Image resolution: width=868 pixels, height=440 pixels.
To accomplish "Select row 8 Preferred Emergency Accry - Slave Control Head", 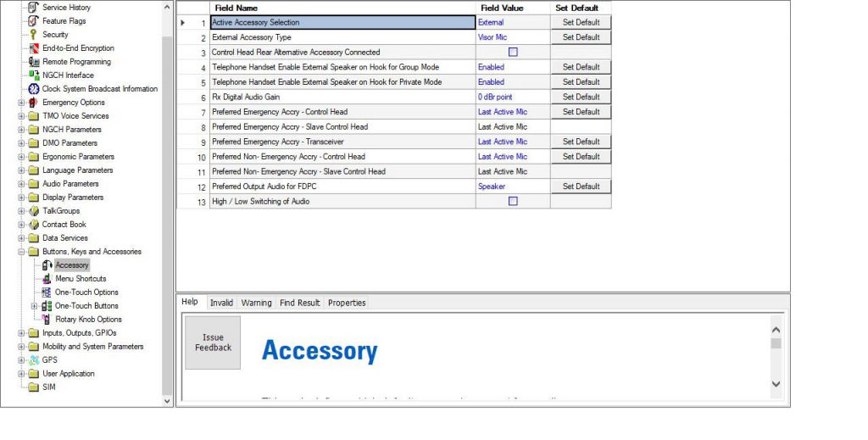I will coord(393,126).
